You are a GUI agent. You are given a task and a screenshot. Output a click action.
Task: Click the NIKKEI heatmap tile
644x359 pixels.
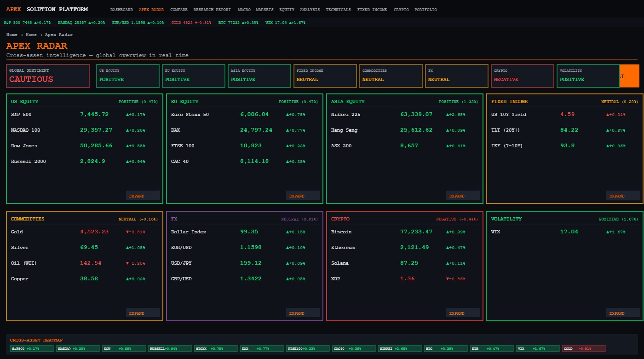tap(400, 348)
